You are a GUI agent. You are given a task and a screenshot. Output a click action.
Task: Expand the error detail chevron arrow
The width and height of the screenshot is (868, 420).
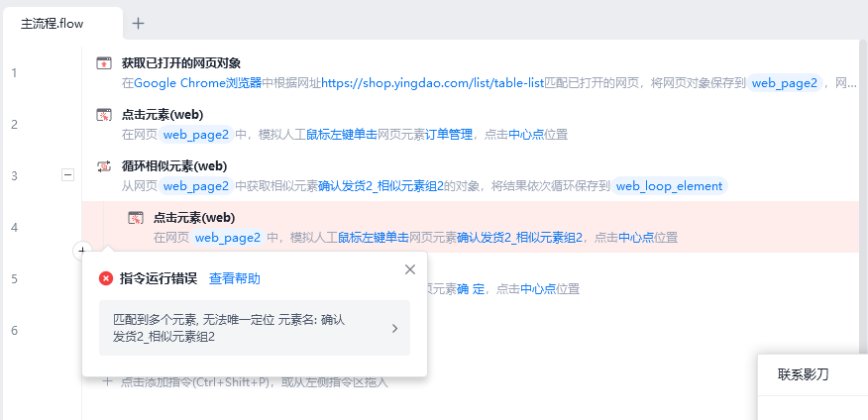[394, 328]
